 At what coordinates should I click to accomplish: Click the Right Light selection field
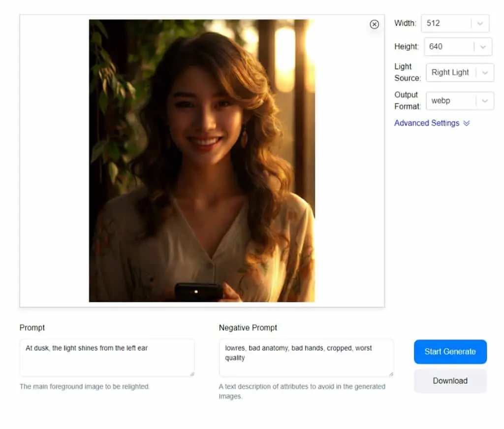(460, 73)
